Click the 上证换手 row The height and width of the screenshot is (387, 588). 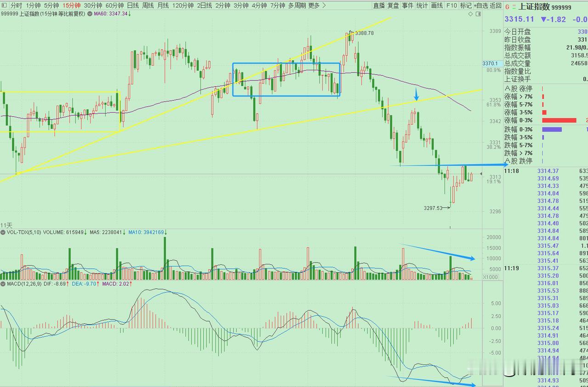click(x=546, y=79)
